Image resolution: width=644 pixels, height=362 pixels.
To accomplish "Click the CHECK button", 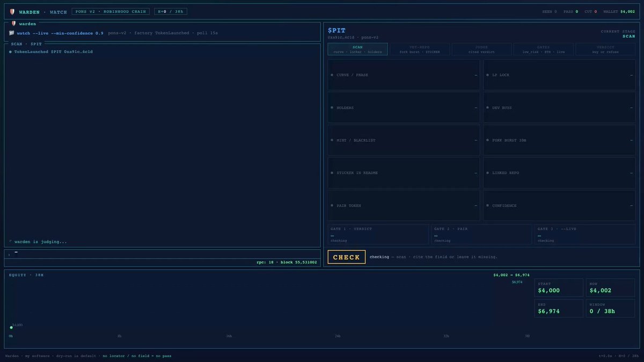I will [347, 257].
